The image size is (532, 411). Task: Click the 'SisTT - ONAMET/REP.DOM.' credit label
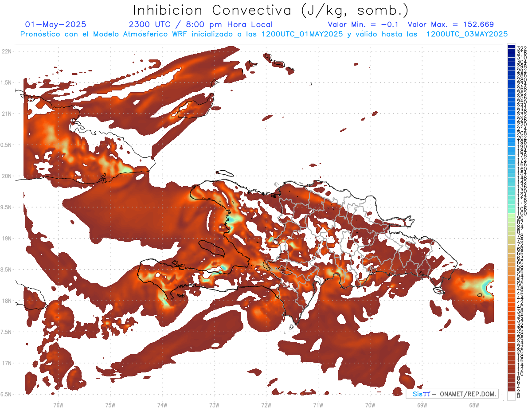pos(452,394)
